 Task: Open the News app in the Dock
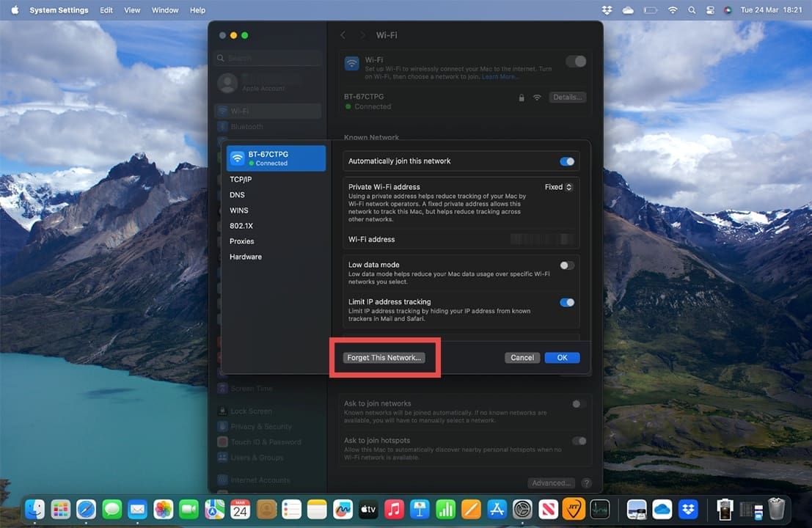click(548, 510)
